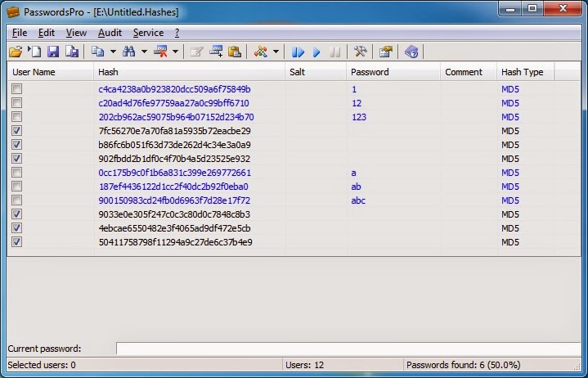Screen dimensions: 588x378
Task: Click the attack type selection icon
Action: (x=261, y=52)
